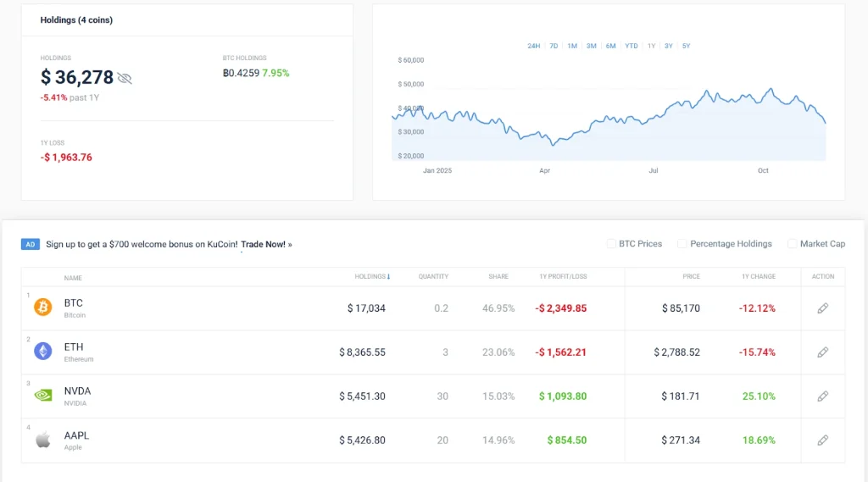Sort table by Holdings column header
This screenshot has height=482, width=868.
372,276
